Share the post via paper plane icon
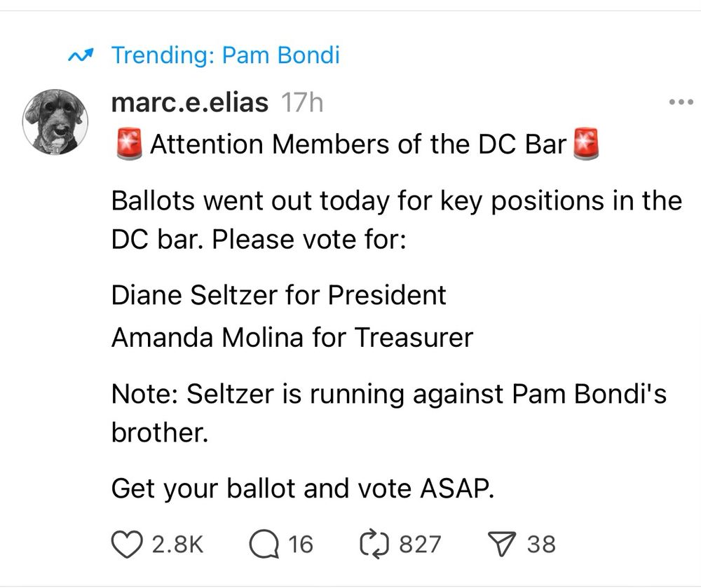The width and height of the screenshot is (701, 588). (502, 545)
